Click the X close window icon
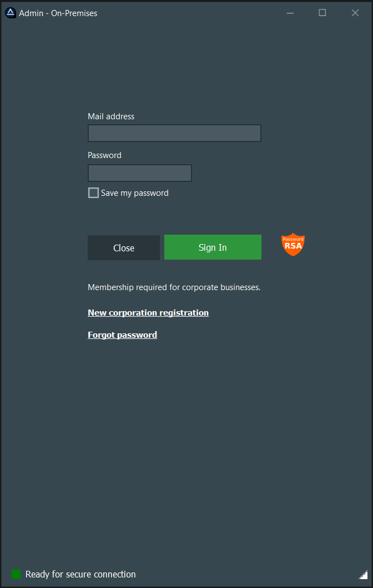The height and width of the screenshot is (588, 373). point(355,12)
